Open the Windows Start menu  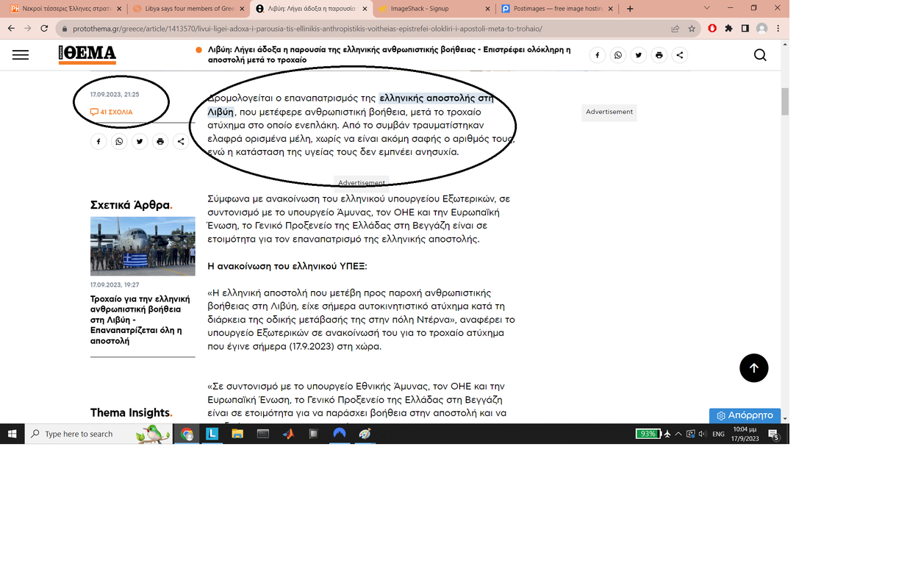[12, 434]
